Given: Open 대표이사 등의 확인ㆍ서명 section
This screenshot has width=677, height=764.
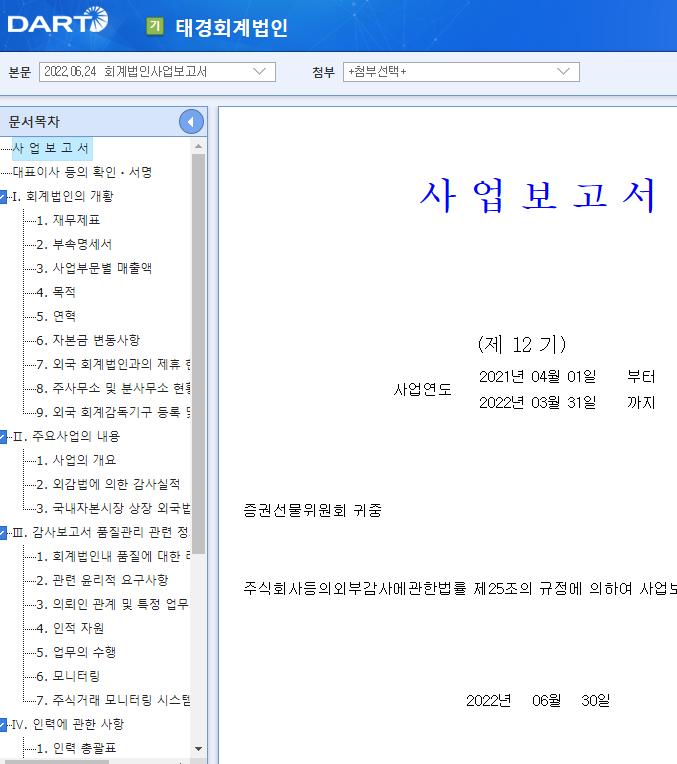Looking at the screenshot, I should (x=82, y=172).
